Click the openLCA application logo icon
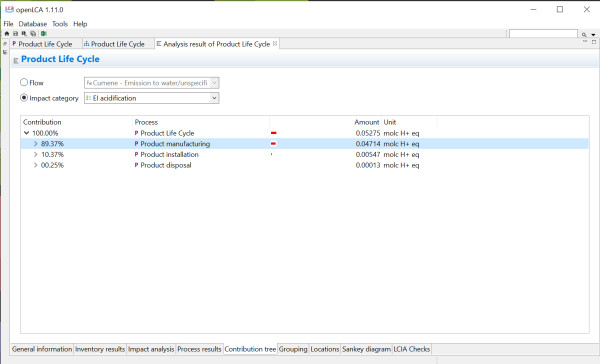This screenshot has height=364, width=600. [9, 9]
